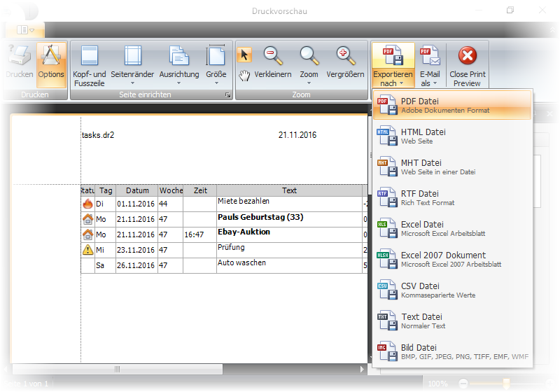Click 'Auto waschen' cell
This screenshot has height=392, width=560.
coord(289,265)
